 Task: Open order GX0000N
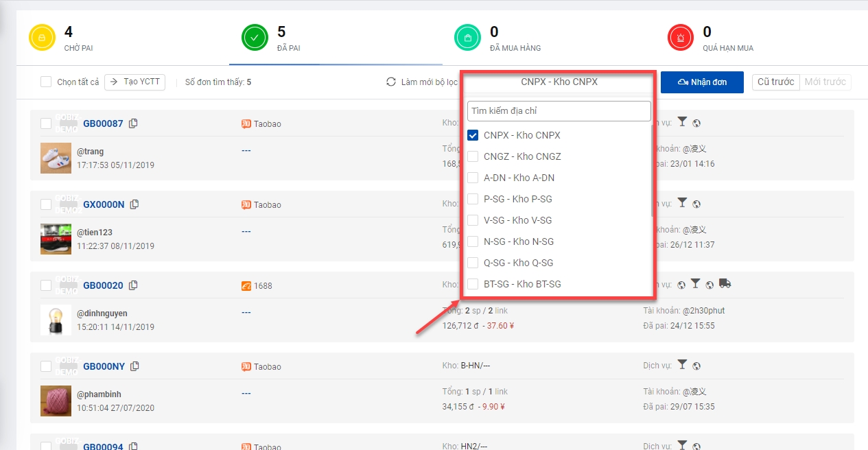pyautogui.click(x=104, y=205)
